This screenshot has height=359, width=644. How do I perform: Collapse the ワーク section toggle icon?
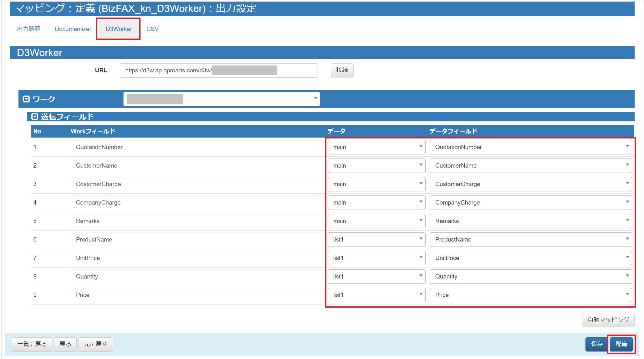coord(26,99)
